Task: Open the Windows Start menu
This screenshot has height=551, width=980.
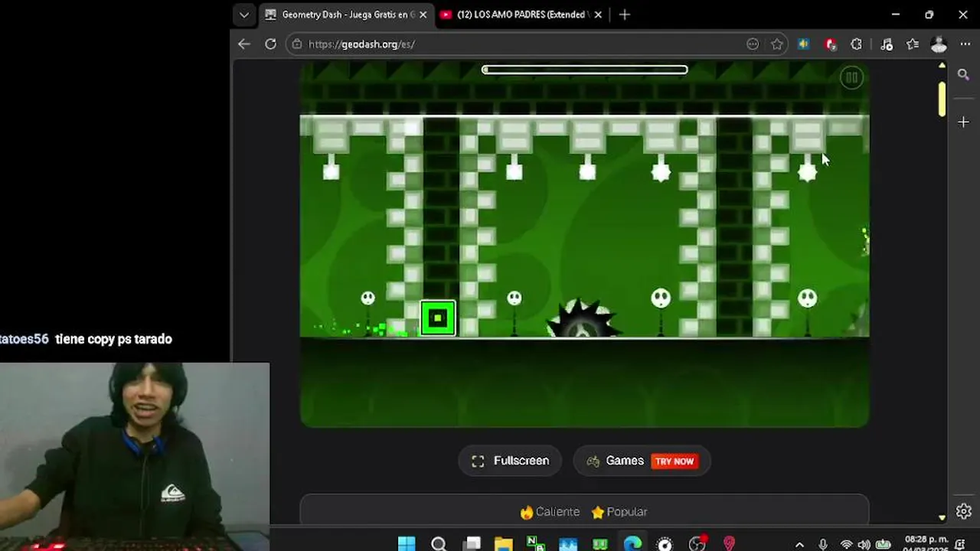Action: pos(407,543)
